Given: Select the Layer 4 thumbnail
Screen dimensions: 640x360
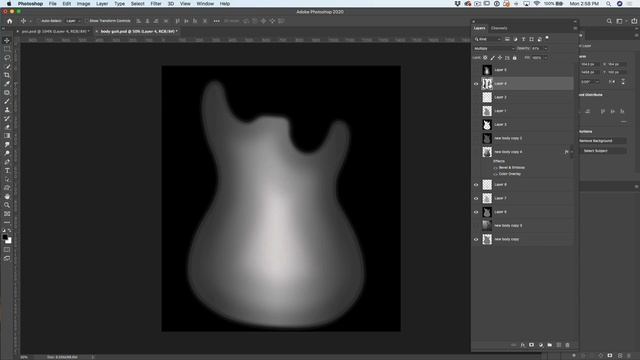Looking at the screenshot, I should 487,84.
